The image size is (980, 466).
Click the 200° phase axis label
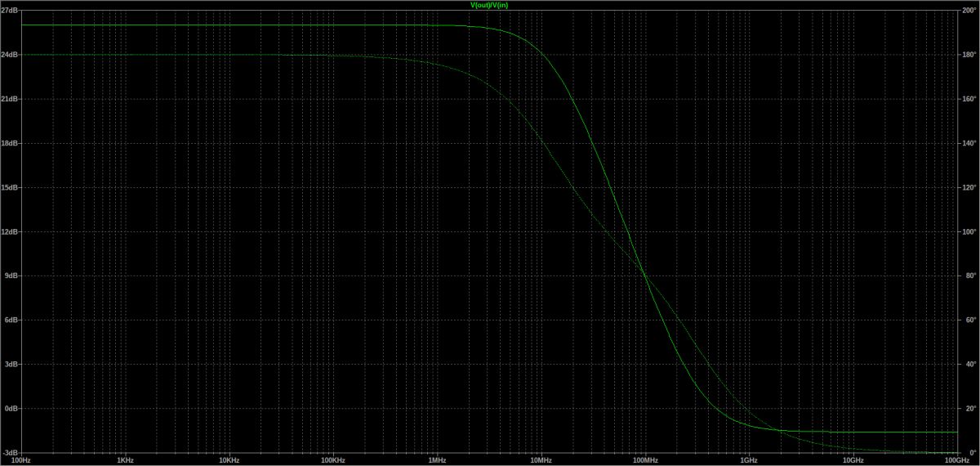[970, 11]
